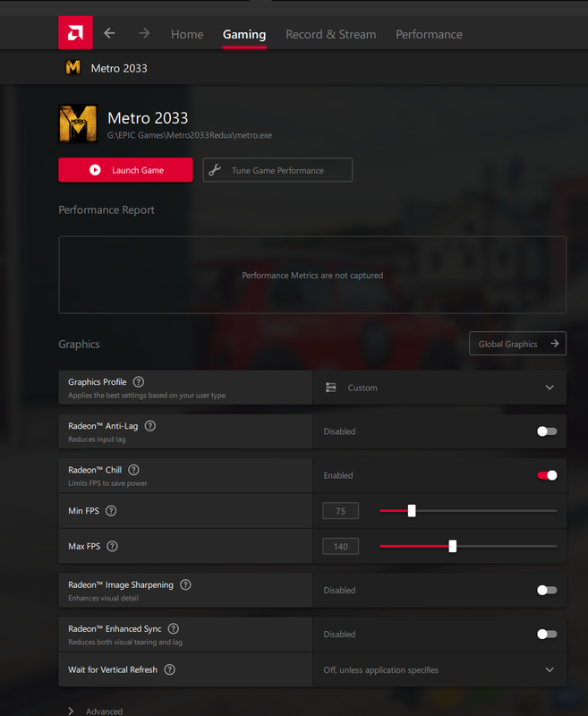Switch to the Home tab

(187, 34)
